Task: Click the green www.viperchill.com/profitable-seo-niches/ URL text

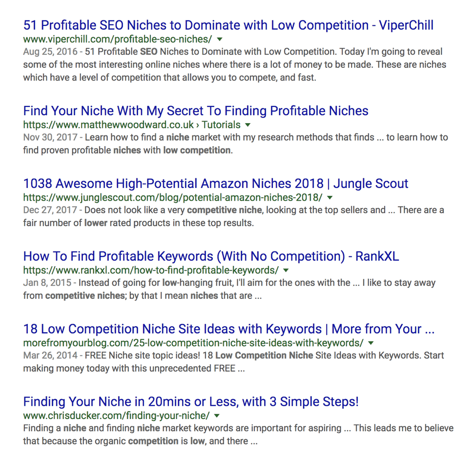Action: pyautogui.click(x=117, y=39)
